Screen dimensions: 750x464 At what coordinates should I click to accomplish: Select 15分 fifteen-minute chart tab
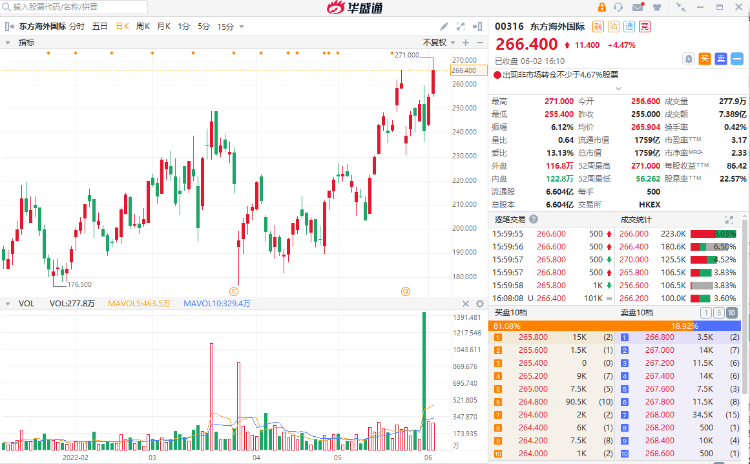(x=225, y=26)
